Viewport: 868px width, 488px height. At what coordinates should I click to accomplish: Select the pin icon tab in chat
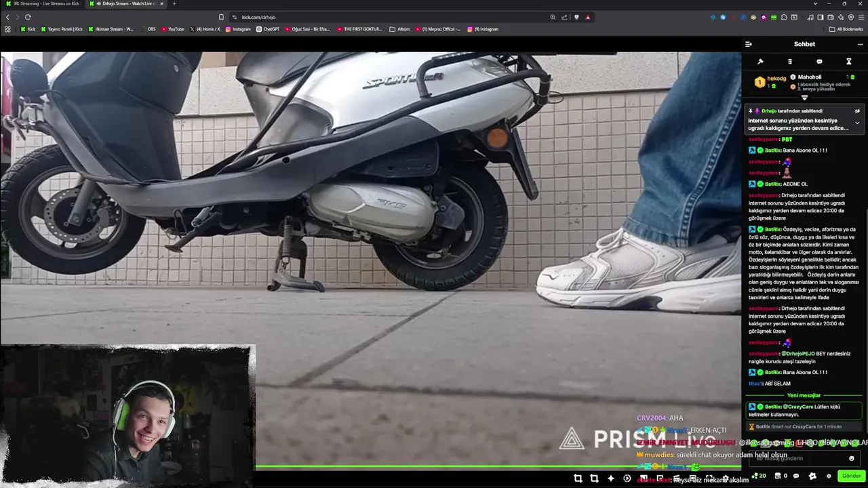click(x=760, y=62)
